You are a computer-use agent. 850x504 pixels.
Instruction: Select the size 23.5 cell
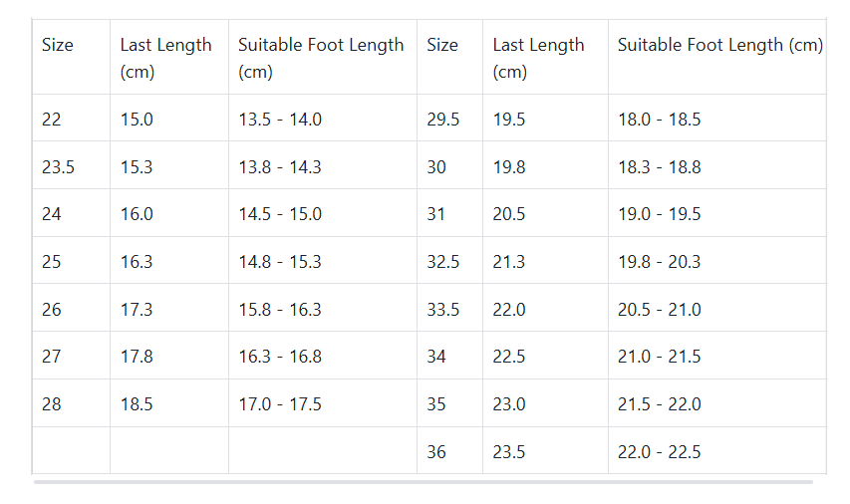tap(58, 167)
